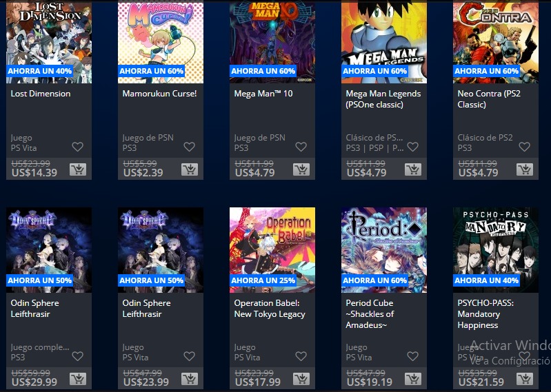Mark PS Vita Odin Sphere as favorite
The image size is (551, 392).
pos(190,356)
